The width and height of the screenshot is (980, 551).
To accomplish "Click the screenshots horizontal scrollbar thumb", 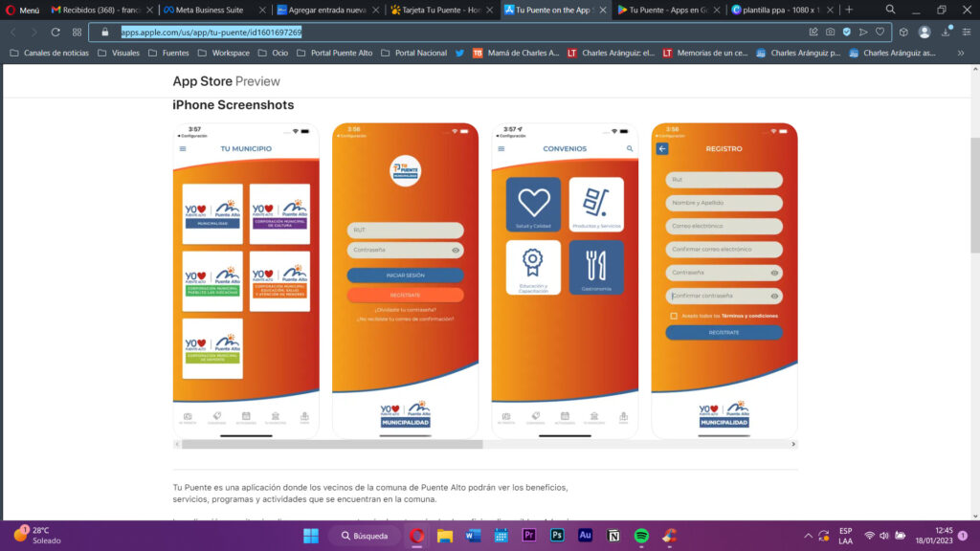I will 332,444.
